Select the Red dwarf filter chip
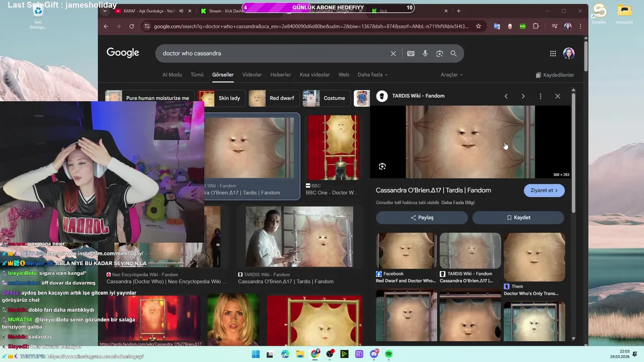This screenshot has width=644, height=362. coord(274,98)
